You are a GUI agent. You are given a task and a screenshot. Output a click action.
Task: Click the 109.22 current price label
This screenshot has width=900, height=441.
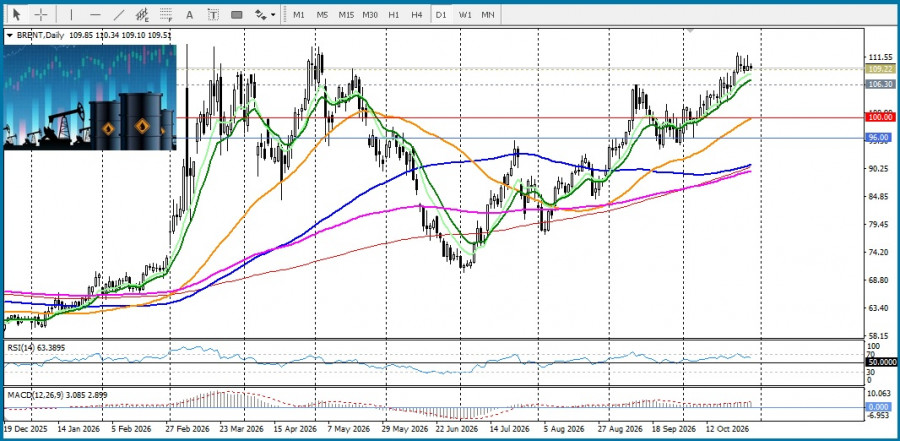(880, 68)
